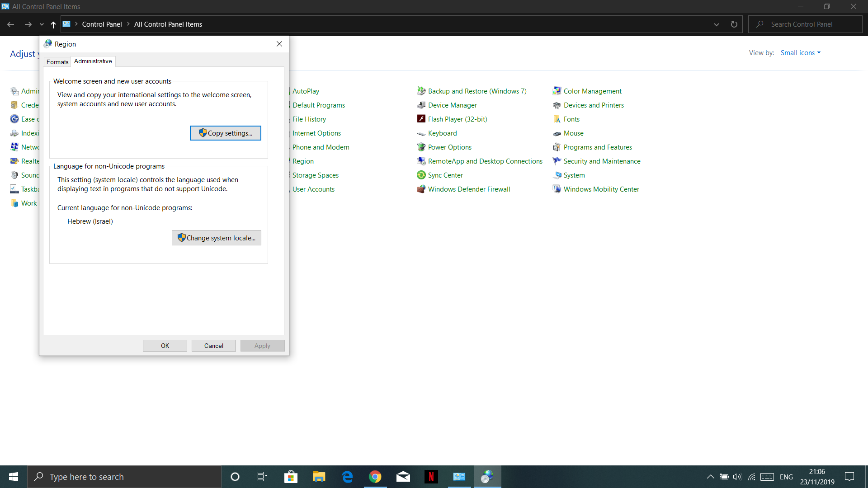Open the Sync Center icon

tap(421, 175)
